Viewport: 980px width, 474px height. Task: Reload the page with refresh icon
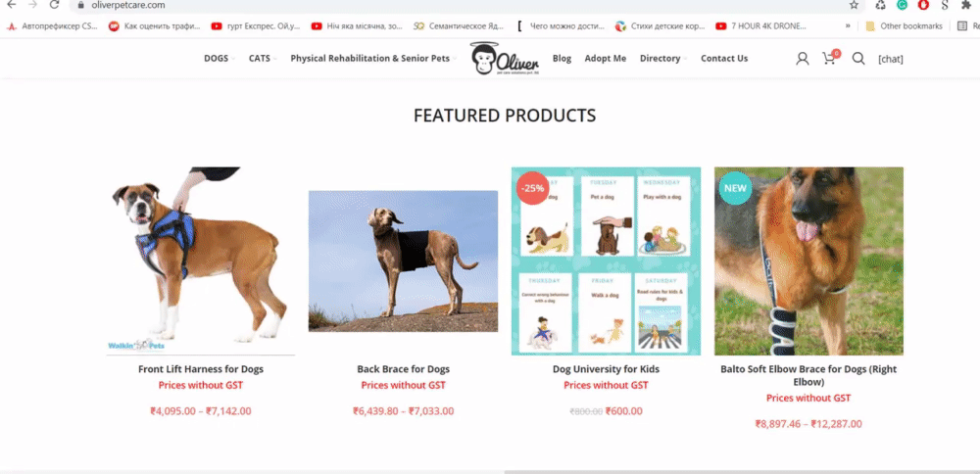point(54,5)
